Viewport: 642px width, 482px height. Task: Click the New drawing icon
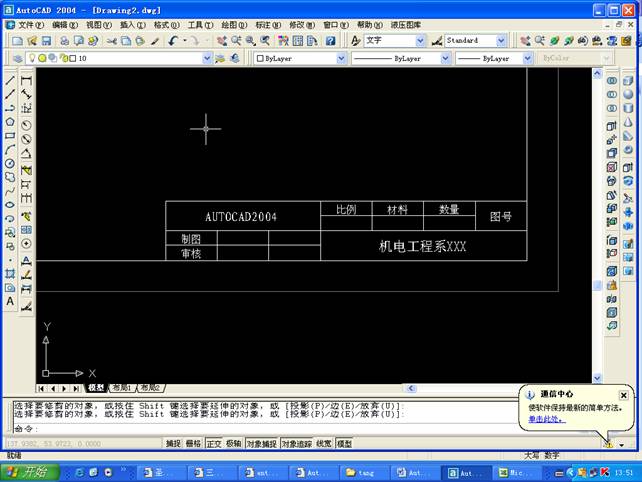tap(17, 41)
